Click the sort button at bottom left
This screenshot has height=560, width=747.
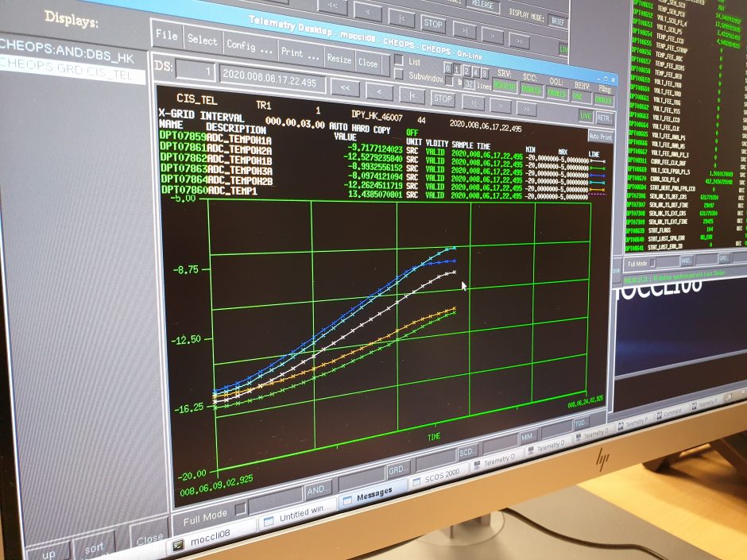(94, 547)
